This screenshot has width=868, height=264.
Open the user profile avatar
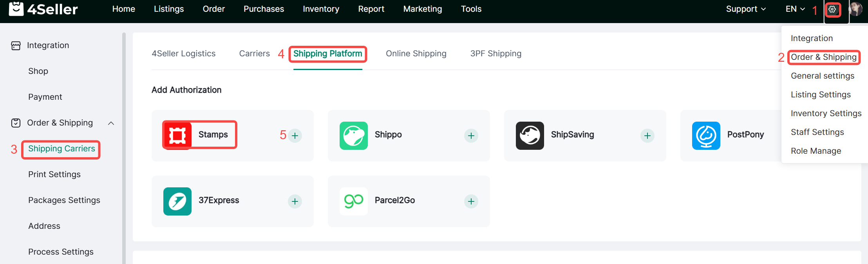tap(855, 9)
